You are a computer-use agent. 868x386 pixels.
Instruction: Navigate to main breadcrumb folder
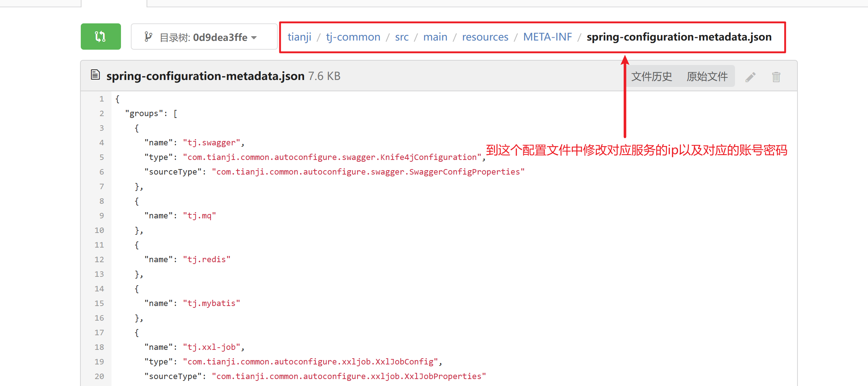click(x=435, y=37)
